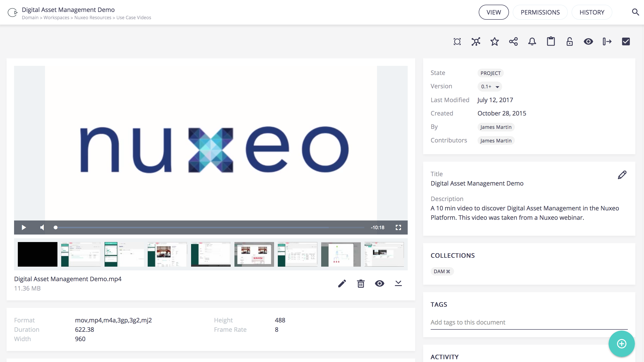Toggle the checkmark task icon in toolbar
Image resolution: width=644 pixels, height=362 pixels.
[x=626, y=41]
